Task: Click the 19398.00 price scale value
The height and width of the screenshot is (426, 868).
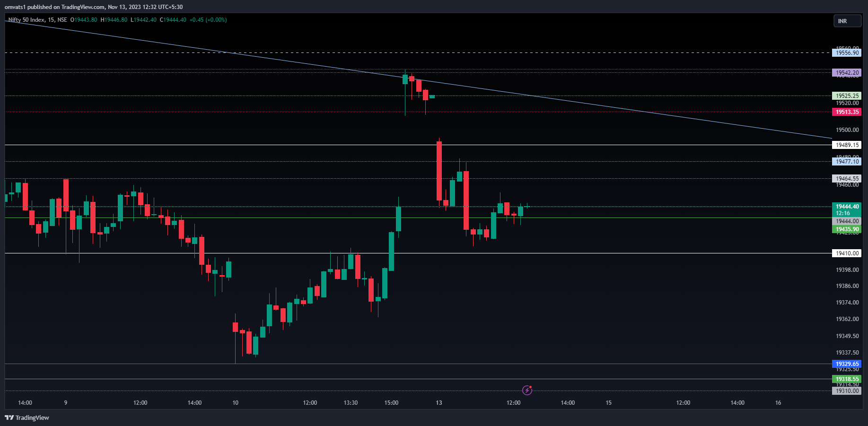Action: (x=847, y=270)
